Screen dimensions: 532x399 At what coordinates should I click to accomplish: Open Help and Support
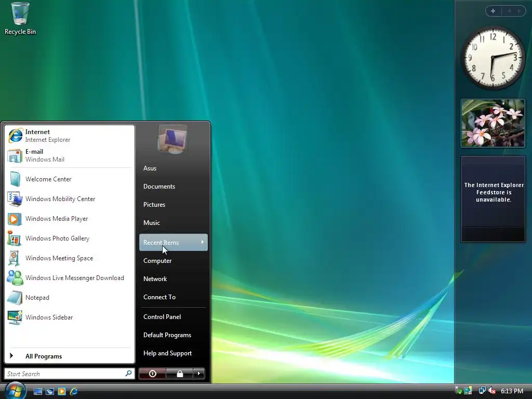pos(174,353)
